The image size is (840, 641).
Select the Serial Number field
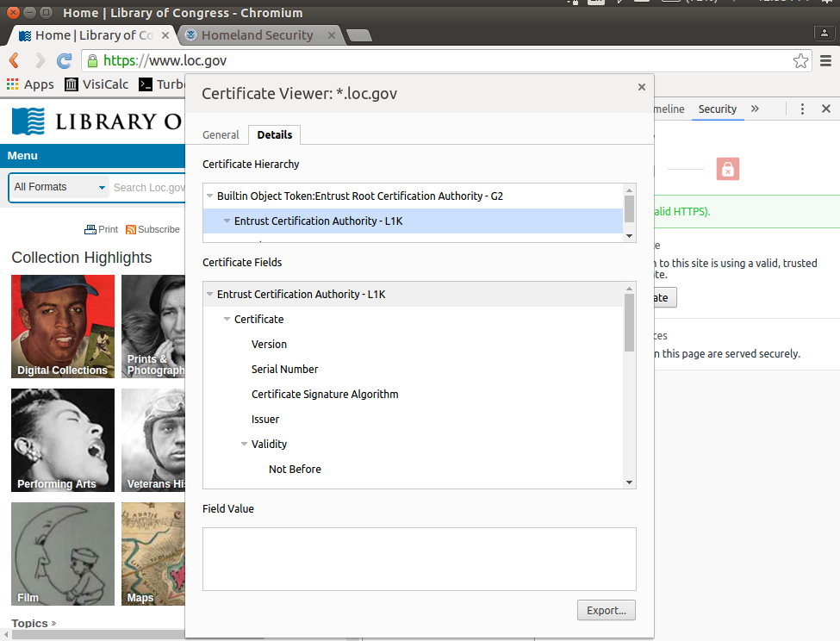pos(284,370)
